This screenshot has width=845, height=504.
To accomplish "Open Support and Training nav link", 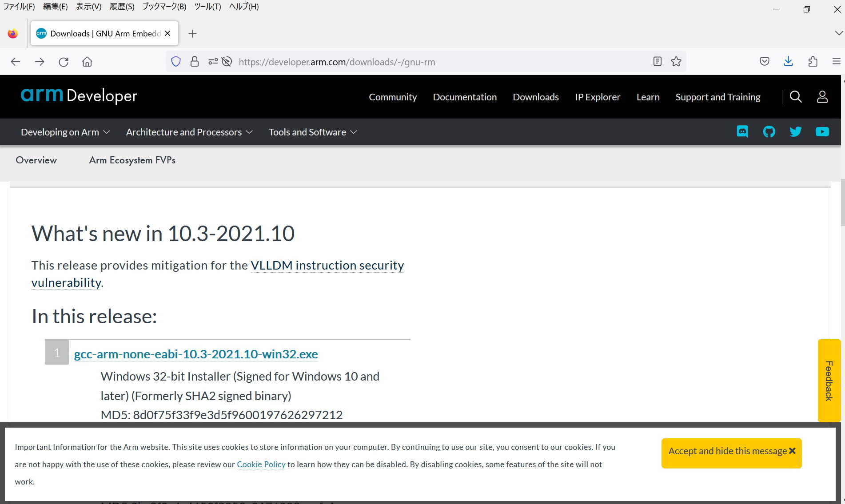I will (x=718, y=97).
